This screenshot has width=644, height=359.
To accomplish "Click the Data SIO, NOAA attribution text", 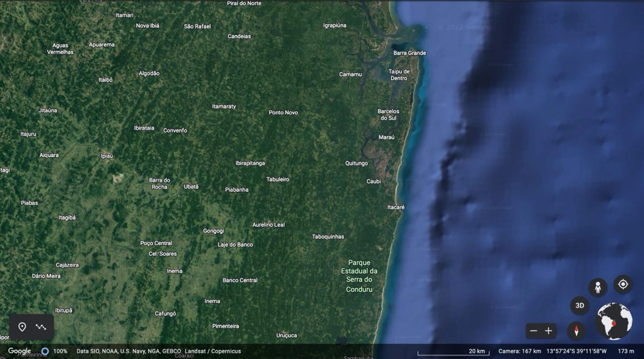I will 128,351.
